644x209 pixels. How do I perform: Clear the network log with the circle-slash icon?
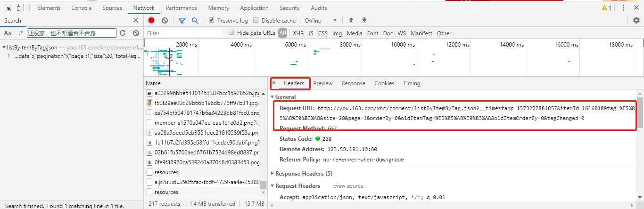tap(165, 20)
